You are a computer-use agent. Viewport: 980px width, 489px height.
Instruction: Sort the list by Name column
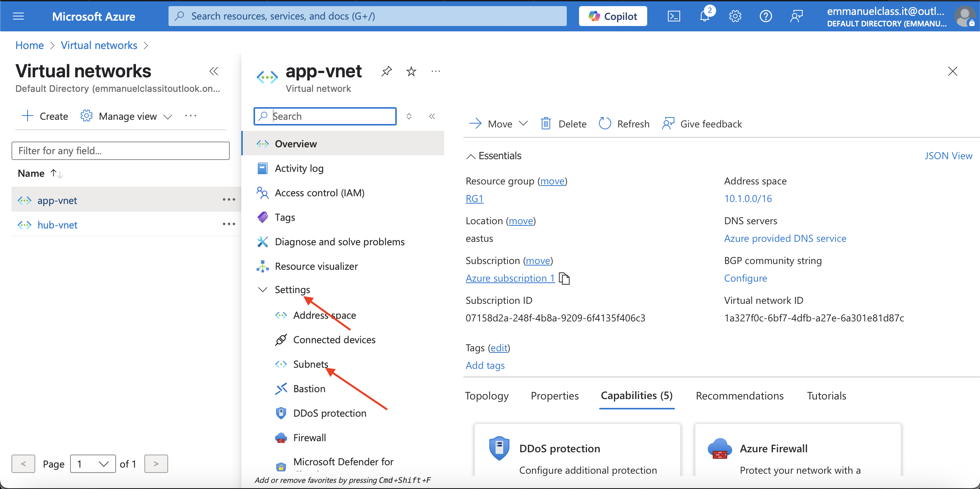[40, 173]
